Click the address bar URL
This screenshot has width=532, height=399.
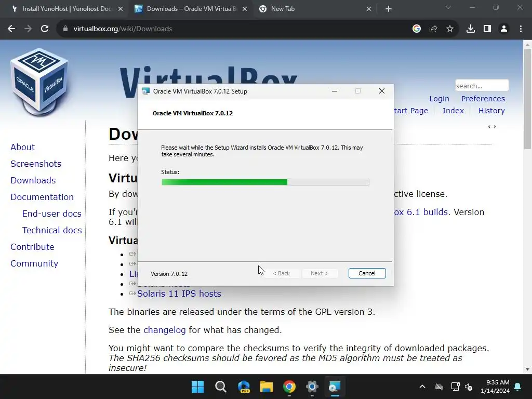[x=123, y=29]
